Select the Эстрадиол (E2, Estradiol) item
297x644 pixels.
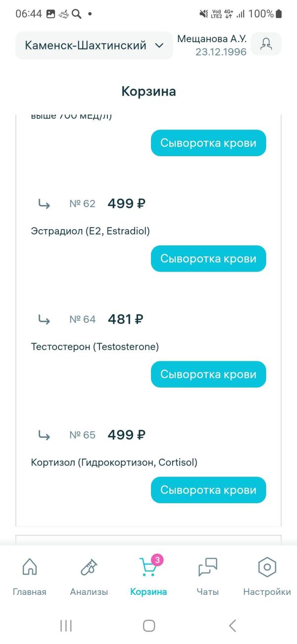pyautogui.click(x=90, y=231)
